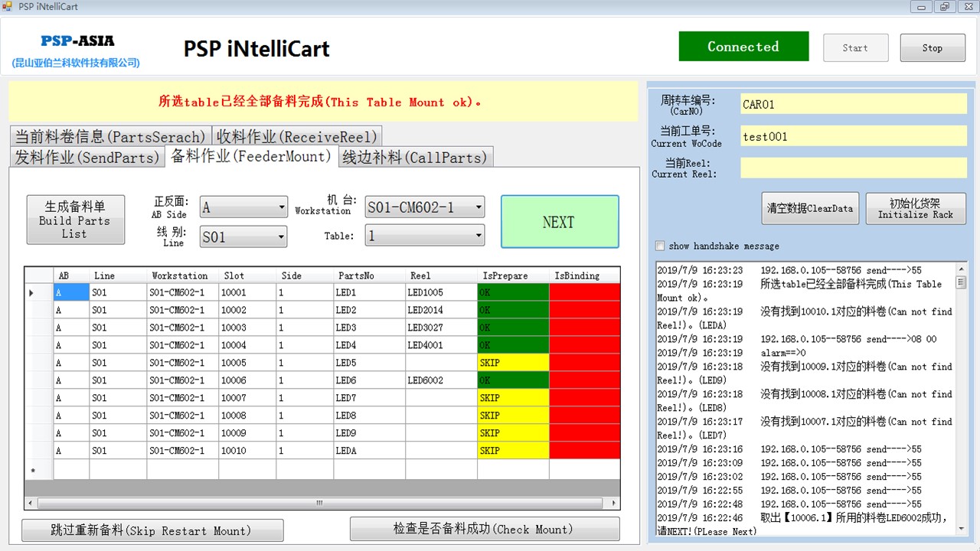The height and width of the screenshot is (551, 980).
Task: Click the PSP iNtelliCart title bar app icon
Action: 7,7
